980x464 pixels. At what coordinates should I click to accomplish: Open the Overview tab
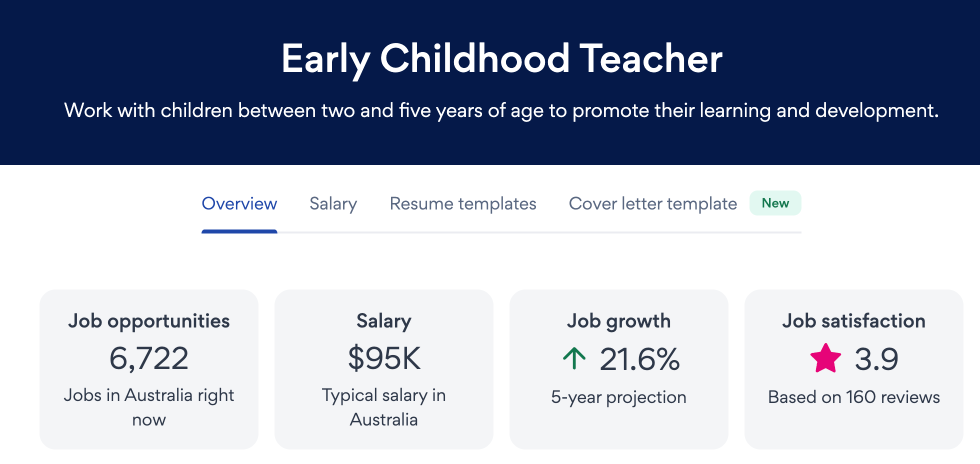point(239,204)
